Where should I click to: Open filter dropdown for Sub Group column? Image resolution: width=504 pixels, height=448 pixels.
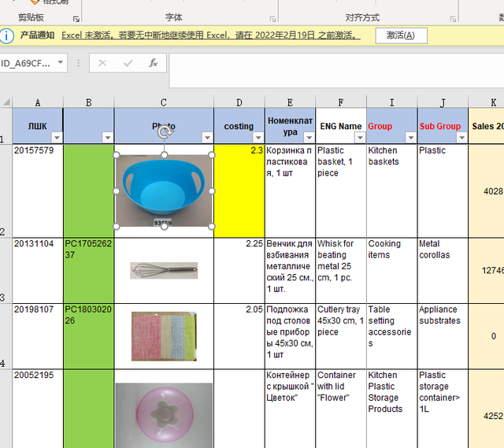coord(461,138)
